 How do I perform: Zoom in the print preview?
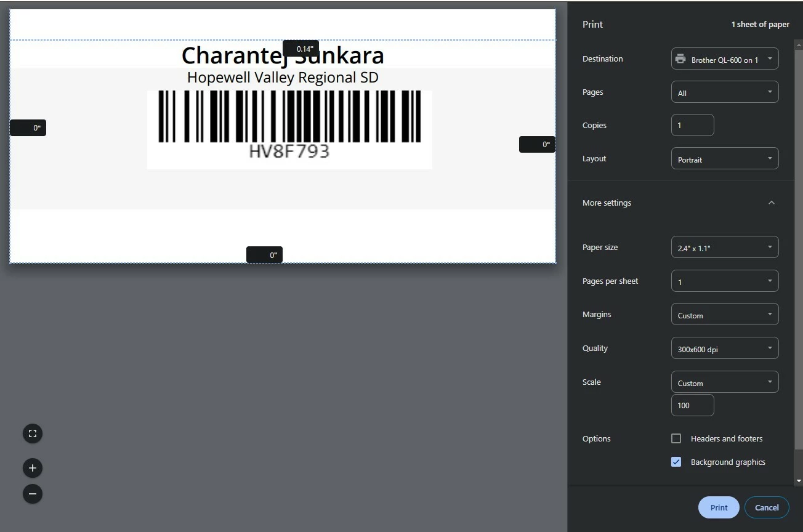pyautogui.click(x=33, y=468)
